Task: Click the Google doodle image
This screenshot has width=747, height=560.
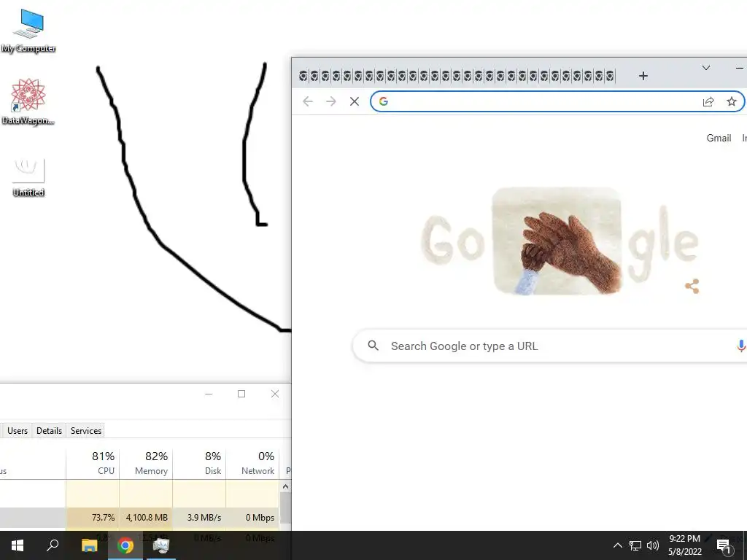Action: click(x=557, y=241)
